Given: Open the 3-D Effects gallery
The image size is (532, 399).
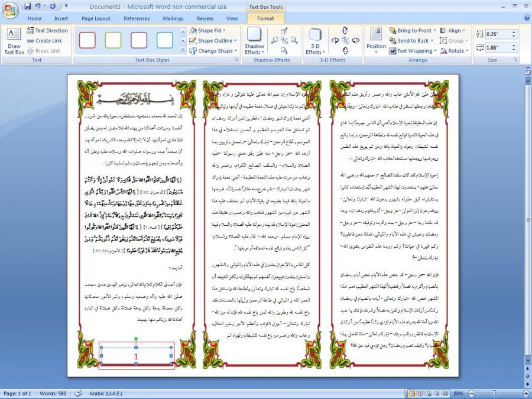Looking at the screenshot, I should pos(315,41).
